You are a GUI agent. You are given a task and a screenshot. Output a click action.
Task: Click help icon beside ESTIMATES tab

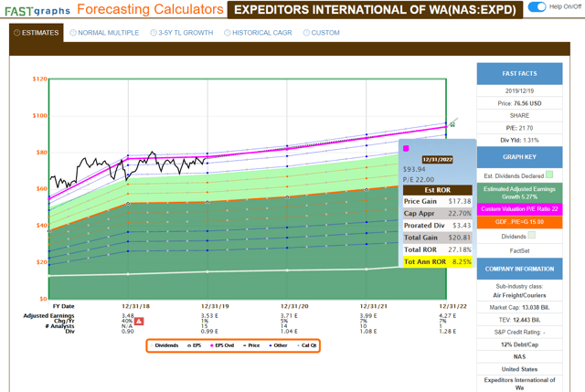(16, 33)
